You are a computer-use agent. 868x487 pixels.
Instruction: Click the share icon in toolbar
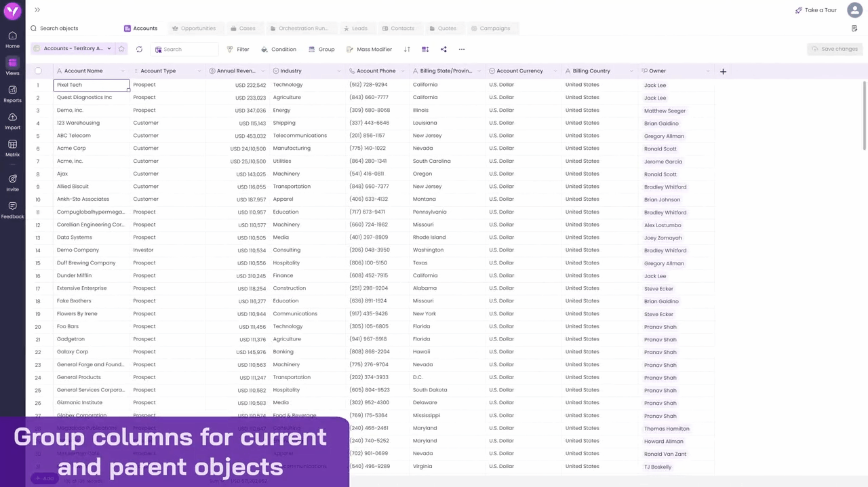(x=443, y=50)
